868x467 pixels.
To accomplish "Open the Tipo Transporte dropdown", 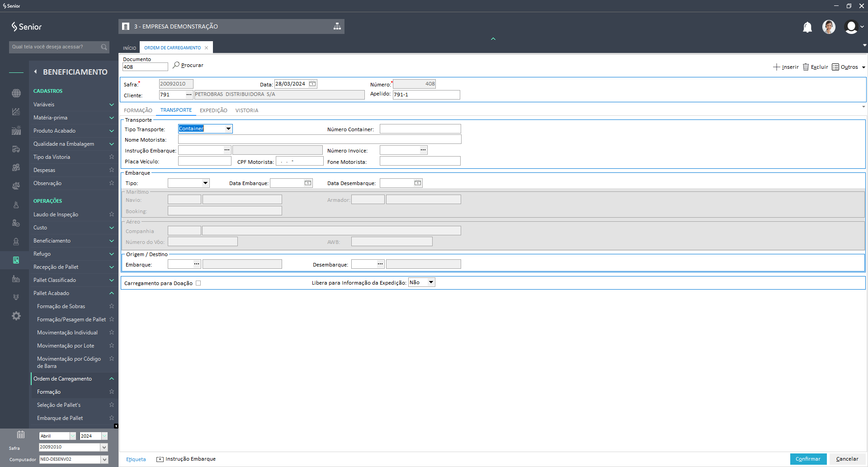I will pos(228,129).
